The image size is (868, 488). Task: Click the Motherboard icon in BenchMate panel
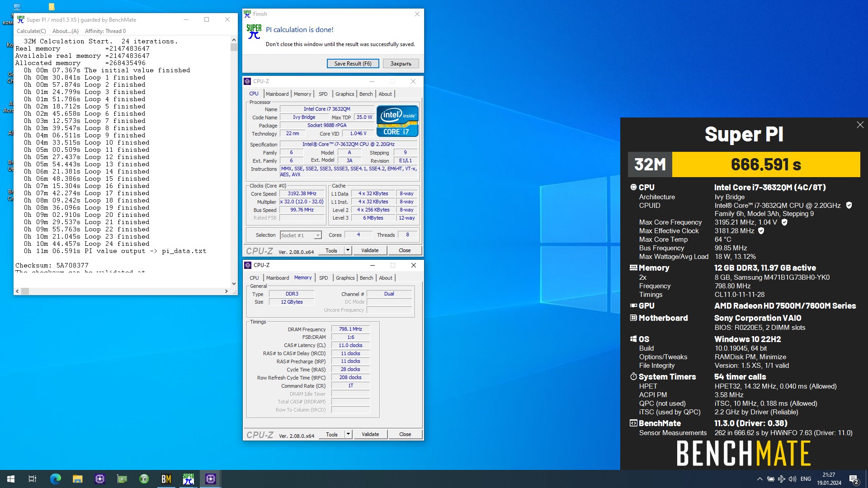(x=633, y=318)
